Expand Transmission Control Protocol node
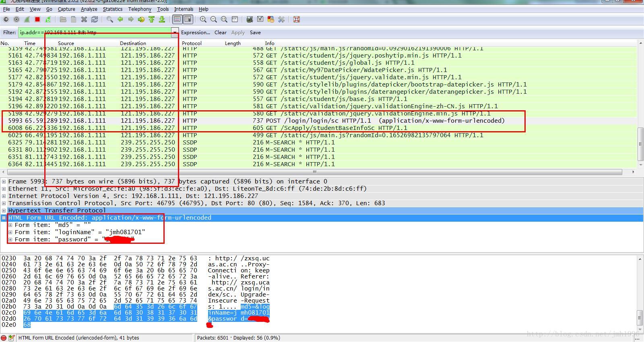 (x=4, y=203)
